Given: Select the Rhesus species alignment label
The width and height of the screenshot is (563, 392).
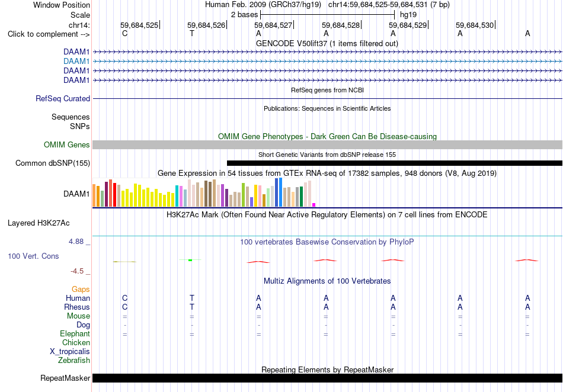Looking at the screenshot, I should (77, 307).
